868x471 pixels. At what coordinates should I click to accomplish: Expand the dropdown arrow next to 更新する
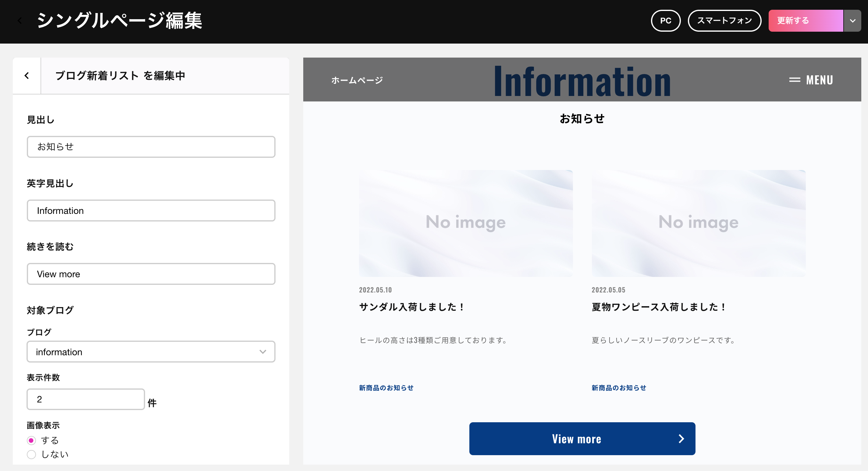click(x=852, y=20)
